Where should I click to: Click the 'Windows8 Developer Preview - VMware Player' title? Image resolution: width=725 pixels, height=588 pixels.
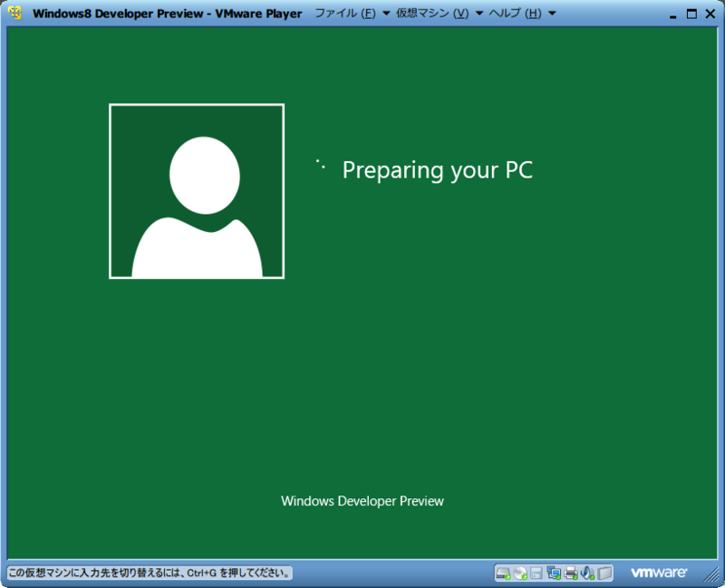click(168, 14)
